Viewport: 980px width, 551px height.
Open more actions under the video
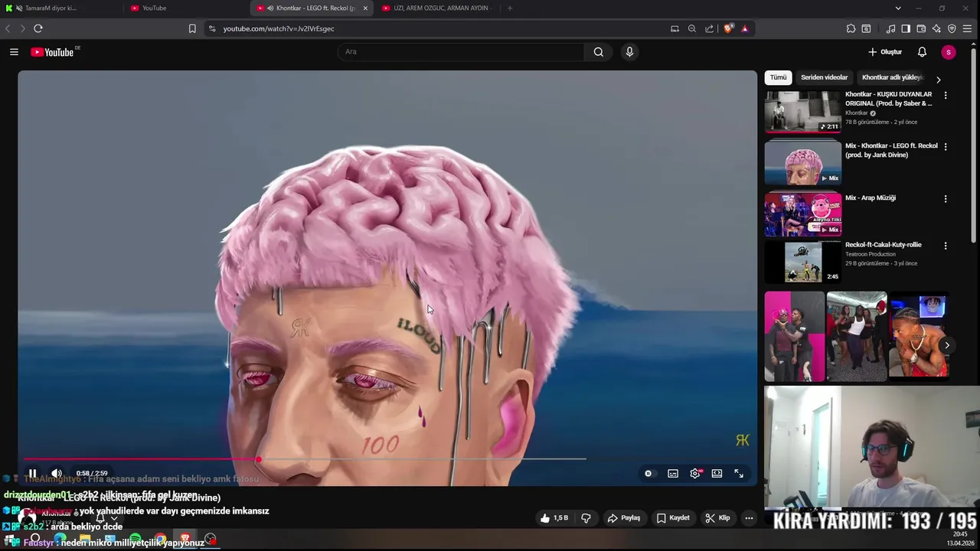(749, 518)
